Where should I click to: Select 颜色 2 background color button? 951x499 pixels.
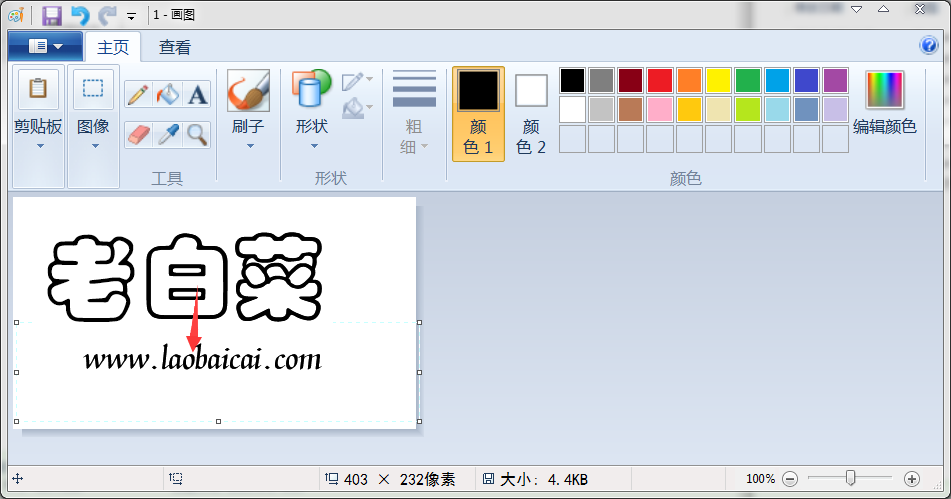click(x=531, y=114)
